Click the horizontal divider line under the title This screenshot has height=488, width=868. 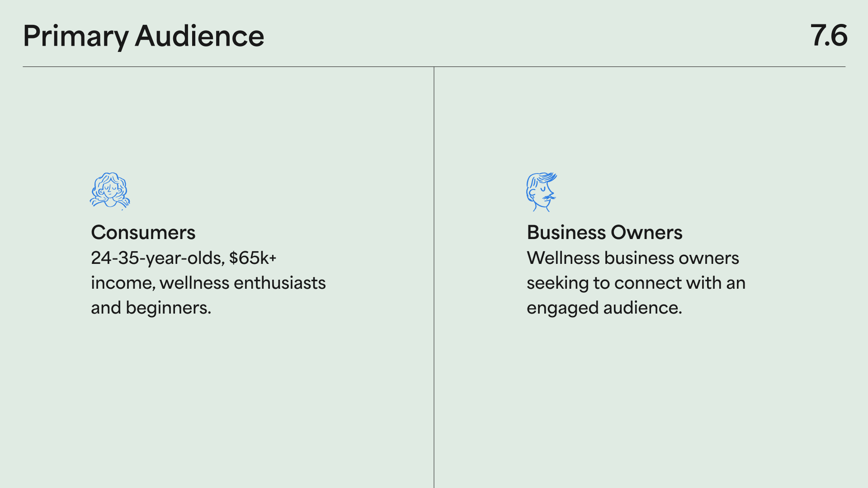click(434, 67)
